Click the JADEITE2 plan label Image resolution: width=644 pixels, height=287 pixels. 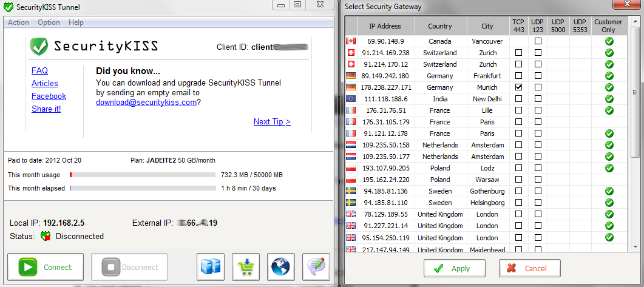coord(161,161)
